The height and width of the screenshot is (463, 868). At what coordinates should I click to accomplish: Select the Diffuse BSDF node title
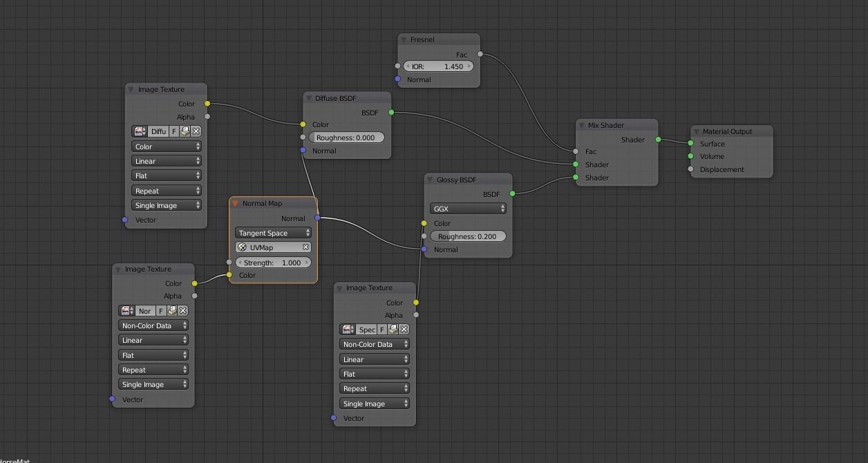(336, 98)
